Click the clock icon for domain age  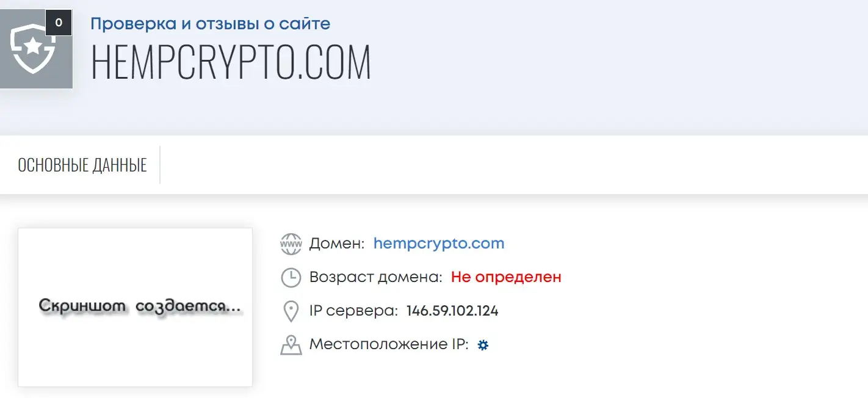pyautogui.click(x=291, y=277)
